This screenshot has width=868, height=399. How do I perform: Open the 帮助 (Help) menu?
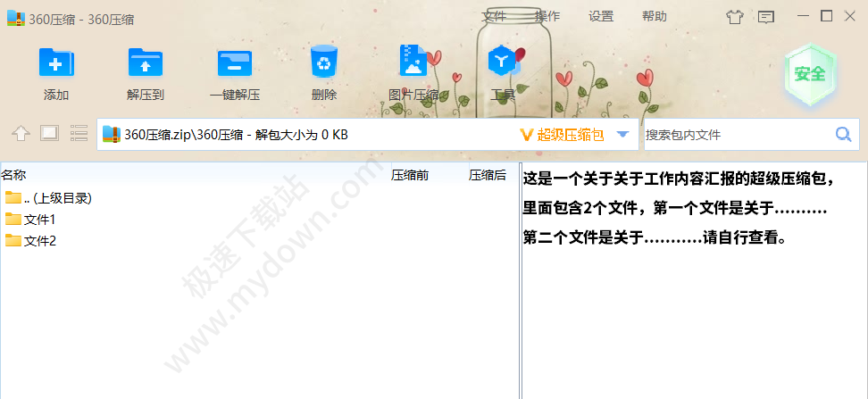655,17
